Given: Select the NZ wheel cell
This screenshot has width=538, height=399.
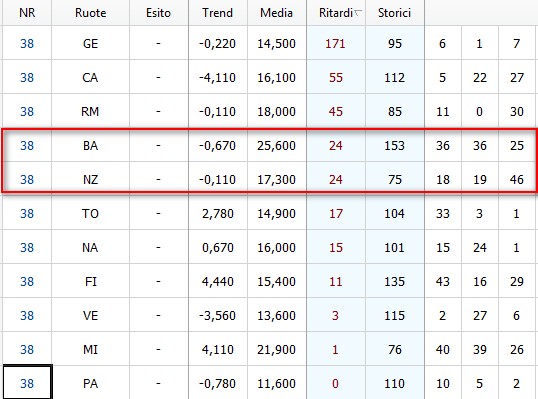Looking at the screenshot, I should point(91,179).
